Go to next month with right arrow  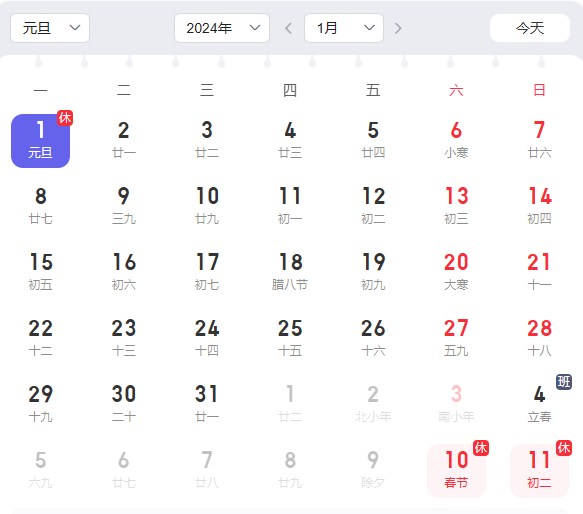(x=398, y=28)
